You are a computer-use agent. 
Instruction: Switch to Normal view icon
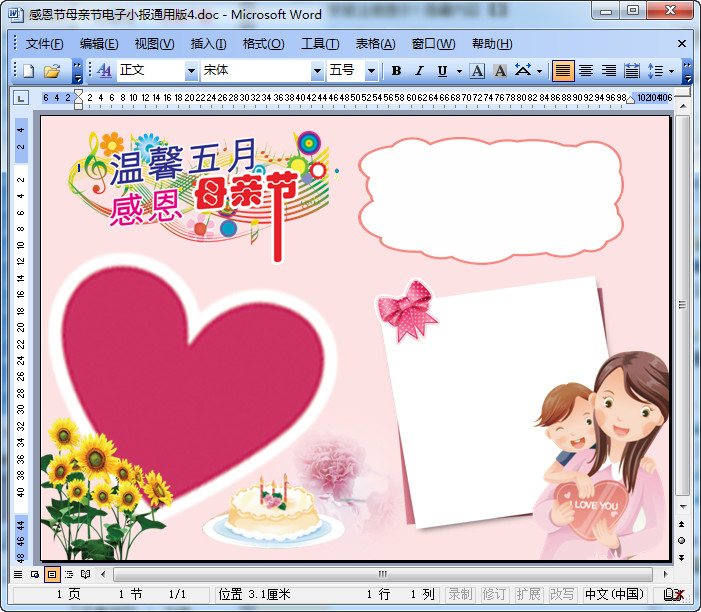pos(18,574)
